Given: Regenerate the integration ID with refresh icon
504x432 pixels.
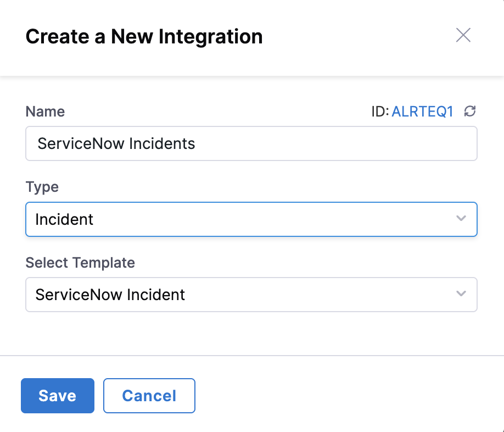Looking at the screenshot, I should (x=469, y=112).
